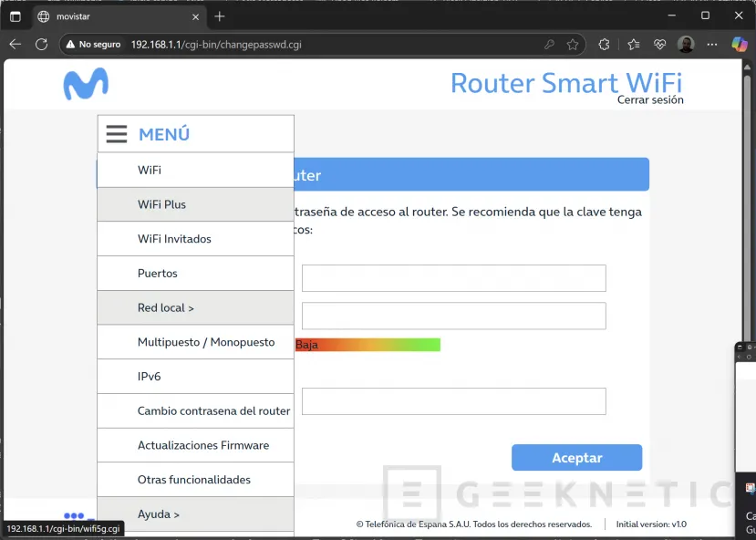
Task: Open WiFi menu item
Action: [196, 171]
